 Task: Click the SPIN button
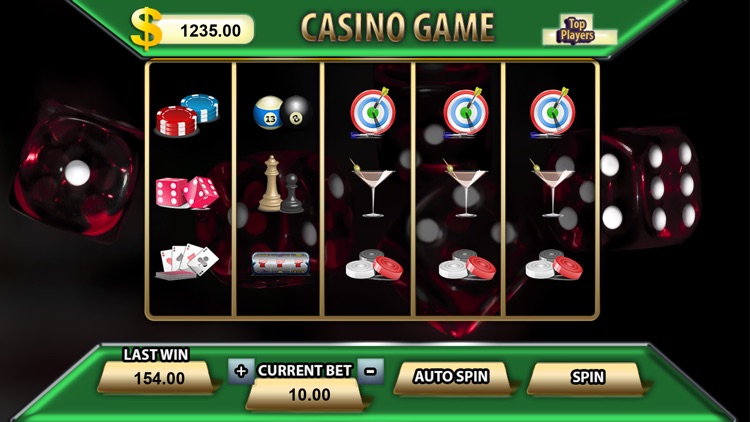(586, 378)
